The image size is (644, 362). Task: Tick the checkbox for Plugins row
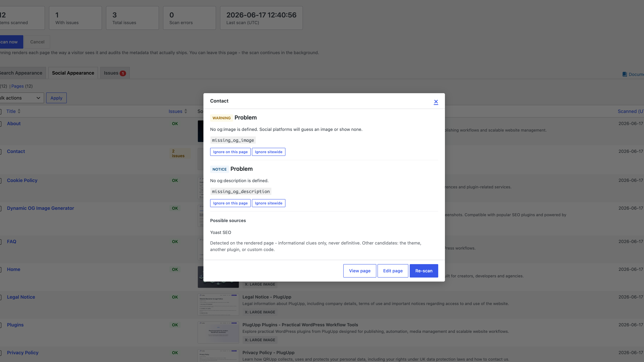coord(0,325)
